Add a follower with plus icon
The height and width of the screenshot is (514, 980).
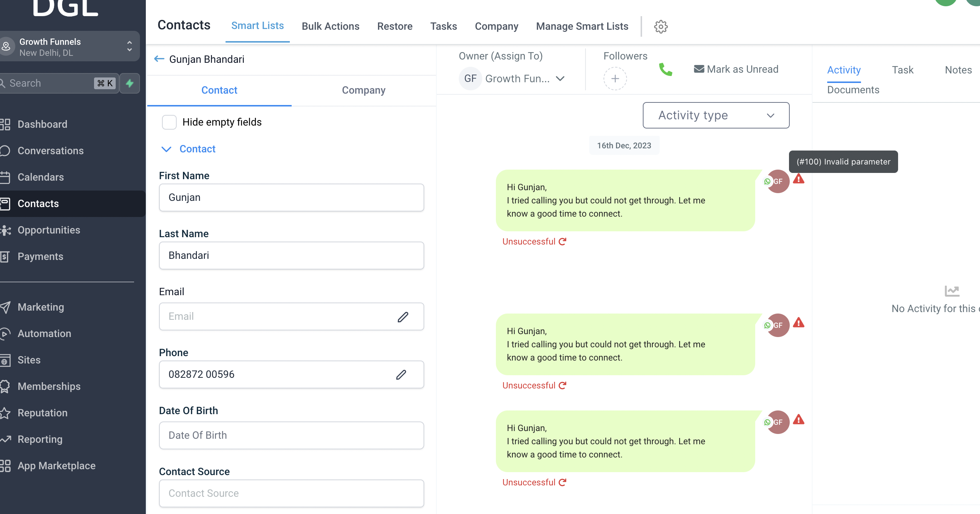[x=615, y=79]
